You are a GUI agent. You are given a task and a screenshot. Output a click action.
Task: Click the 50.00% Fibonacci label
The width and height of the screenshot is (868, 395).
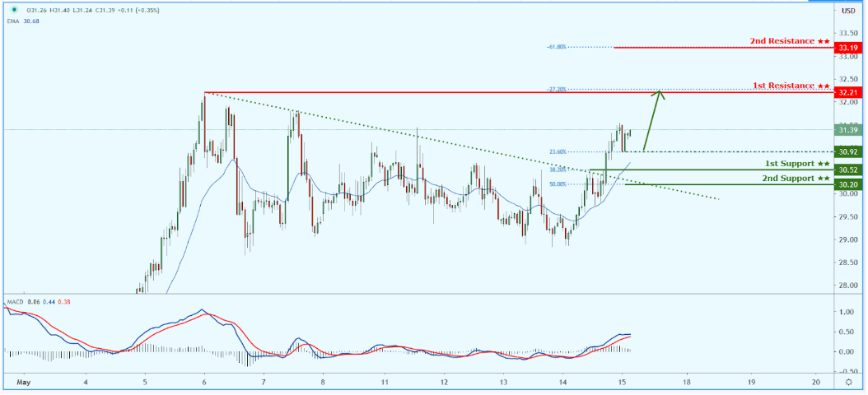(x=558, y=184)
